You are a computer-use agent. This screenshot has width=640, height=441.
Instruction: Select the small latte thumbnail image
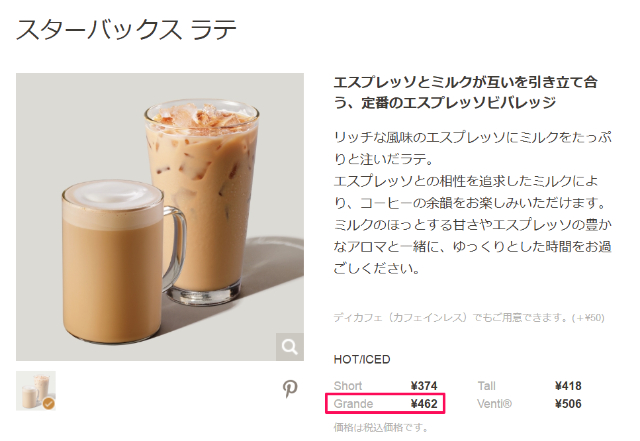[36, 391]
